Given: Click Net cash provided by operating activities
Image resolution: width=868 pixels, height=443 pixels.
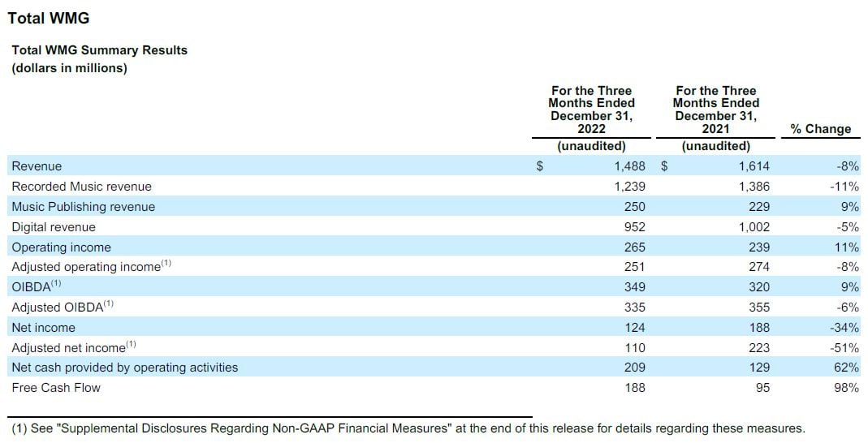Looking at the screenshot, I should [x=124, y=368].
